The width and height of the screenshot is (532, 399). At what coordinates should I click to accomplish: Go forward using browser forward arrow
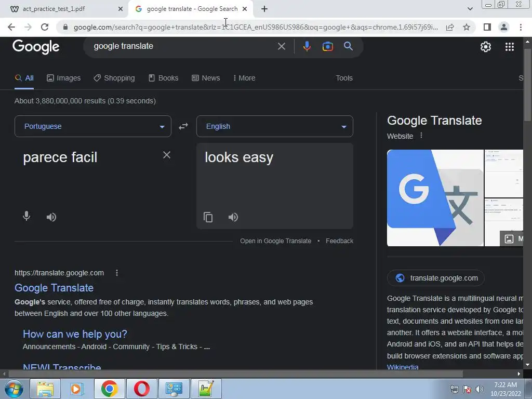tap(28, 27)
